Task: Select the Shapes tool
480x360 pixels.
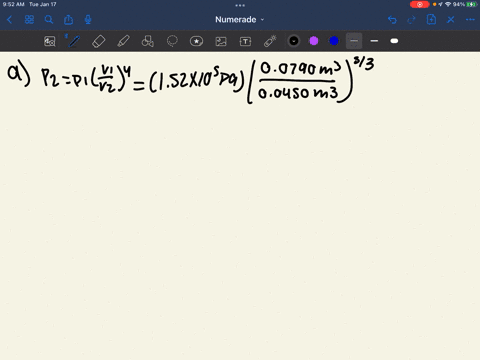Action: click(x=148, y=41)
